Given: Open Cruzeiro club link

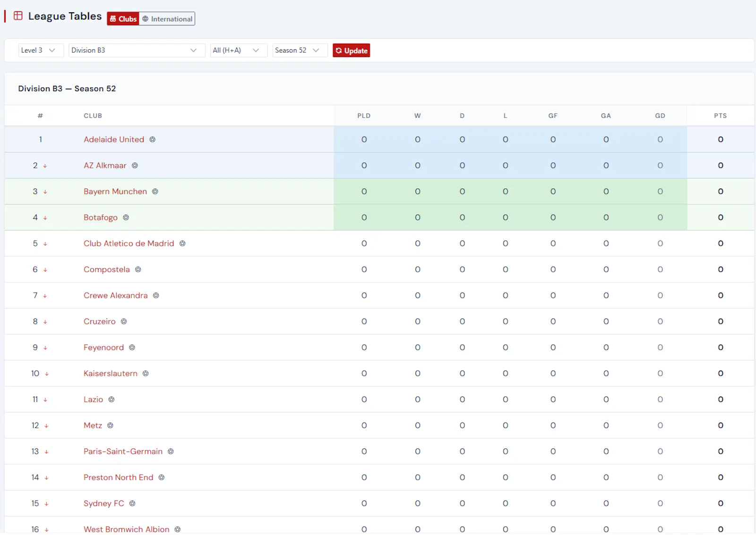Looking at the screenshot, I should 100,321.
